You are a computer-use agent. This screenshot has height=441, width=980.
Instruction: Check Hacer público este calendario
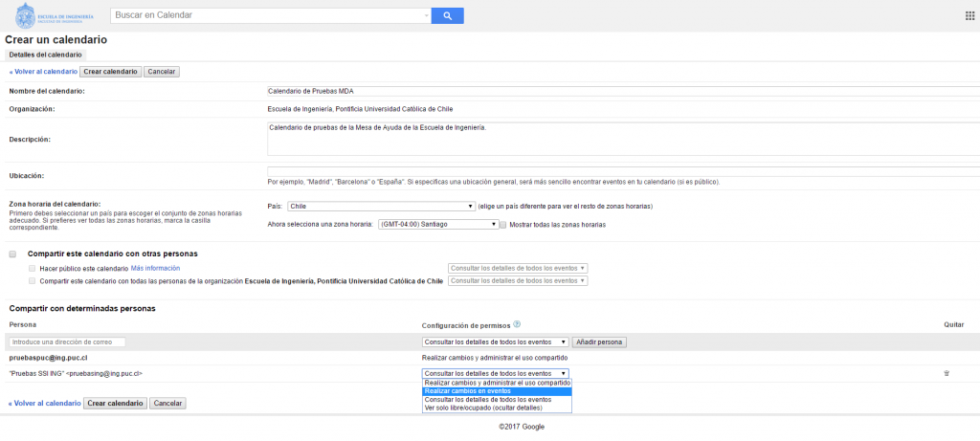[32, 269]
